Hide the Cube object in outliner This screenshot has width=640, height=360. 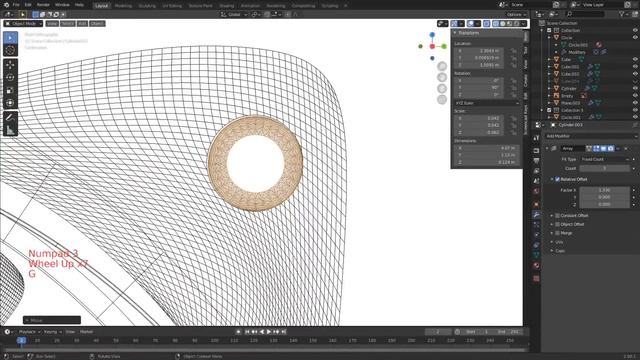635,60
